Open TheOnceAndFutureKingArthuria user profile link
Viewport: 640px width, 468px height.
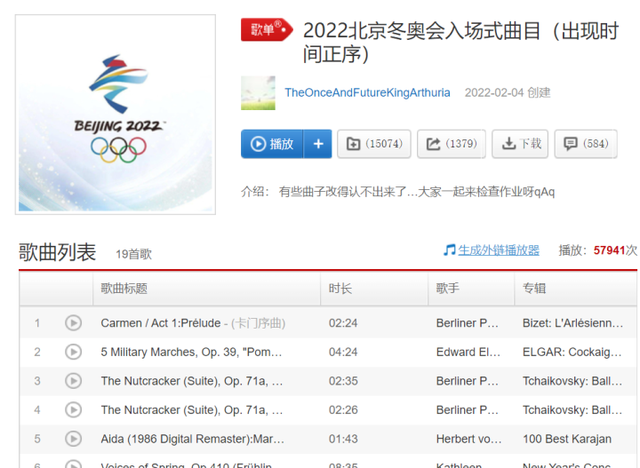tap(367, 93)
